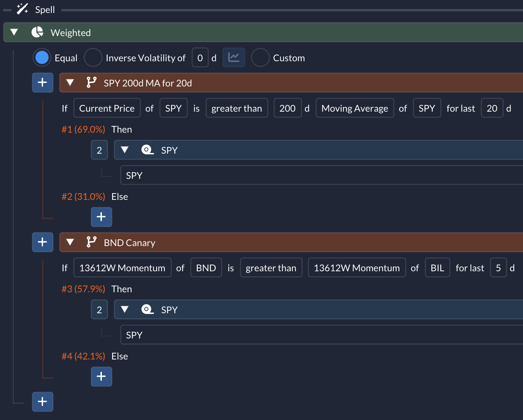523x420 pixels.
Task: Open the greater than comparator in SPY block
Action: (x=237, y=108)
